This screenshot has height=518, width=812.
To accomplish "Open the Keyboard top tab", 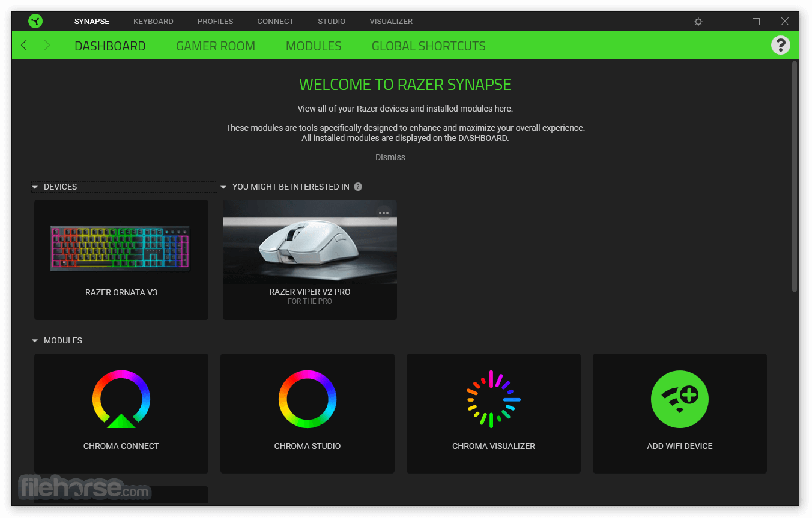I will coord(153,22).
